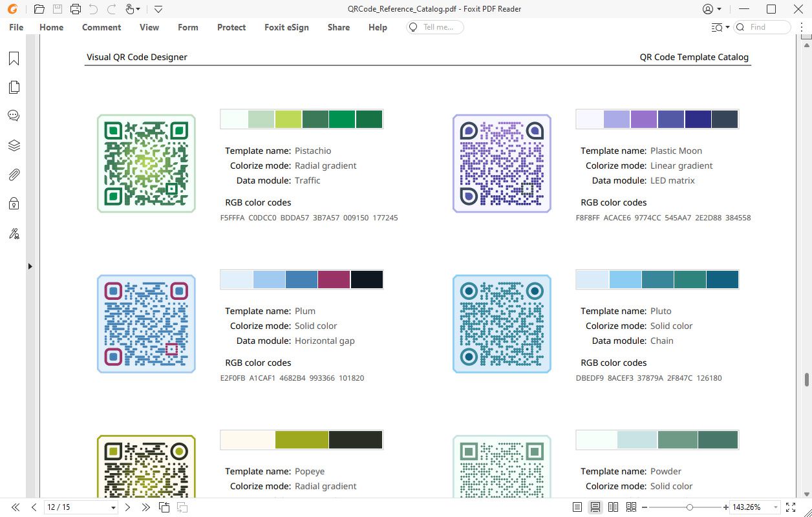812x517 pixels.
Task: Switch to continuous facing pages view
Action: pyautogui.click(x=632, y=507)
